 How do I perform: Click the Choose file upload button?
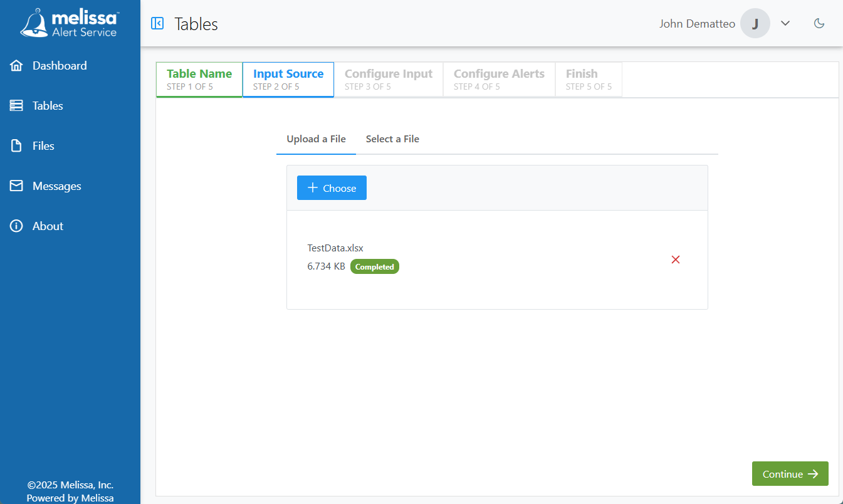(x=332, y=187)
